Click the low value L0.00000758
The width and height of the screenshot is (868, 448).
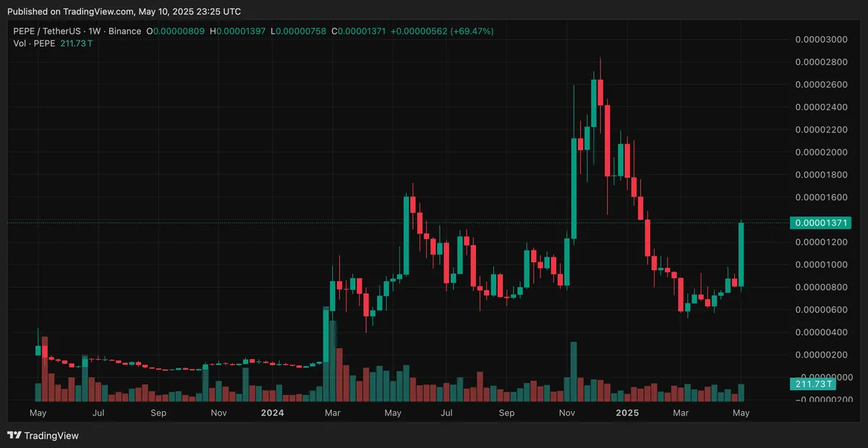pyautogui.click(x=300, y=32)
